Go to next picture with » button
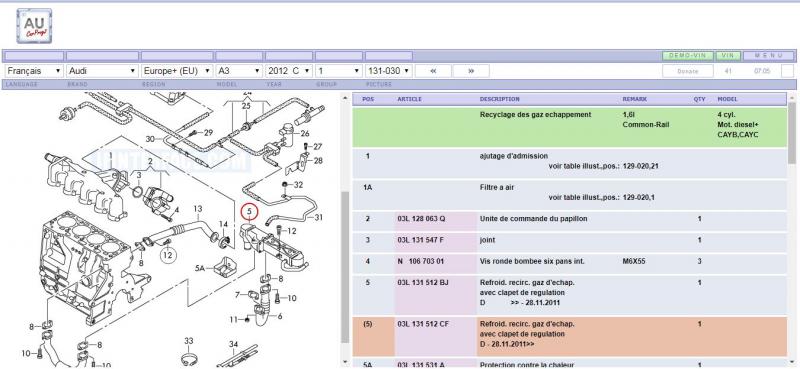Viewport: 800px width, 369px height. click(x=471, y=71)
